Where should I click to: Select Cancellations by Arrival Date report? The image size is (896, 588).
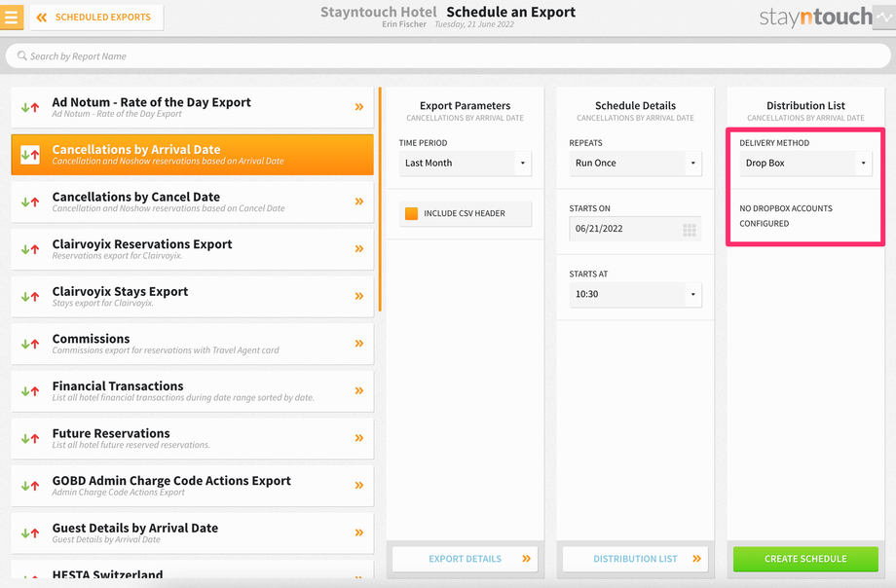(x=192, y=155)
